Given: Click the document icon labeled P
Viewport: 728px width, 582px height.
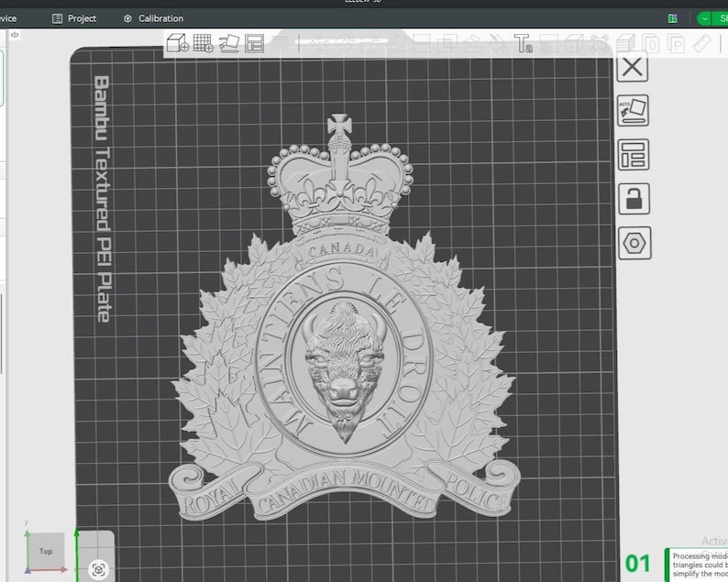Looking at the screenshot, I should (676, 45).
